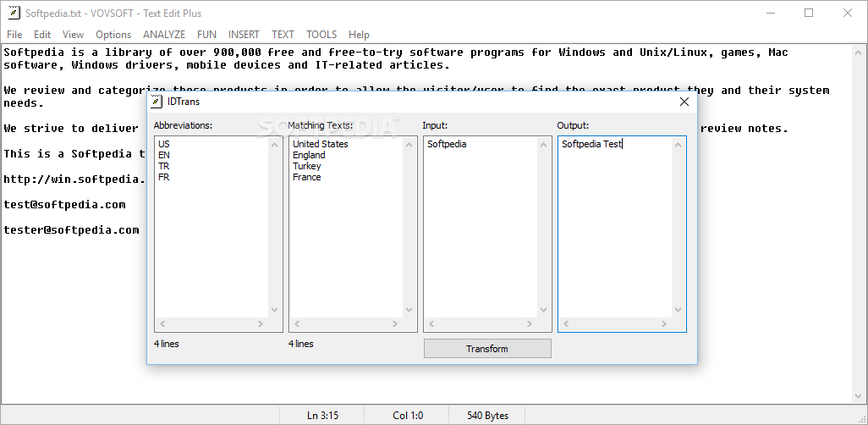Viewport: 868px width, 425px height.
Task: Click Input box scroll right arrow
Action: 530,323
